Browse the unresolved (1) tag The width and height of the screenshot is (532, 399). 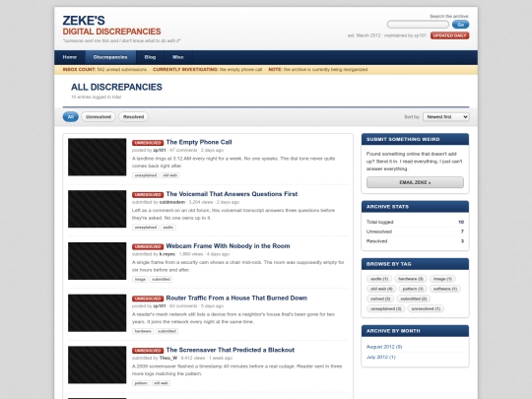(x=426, y=308)
